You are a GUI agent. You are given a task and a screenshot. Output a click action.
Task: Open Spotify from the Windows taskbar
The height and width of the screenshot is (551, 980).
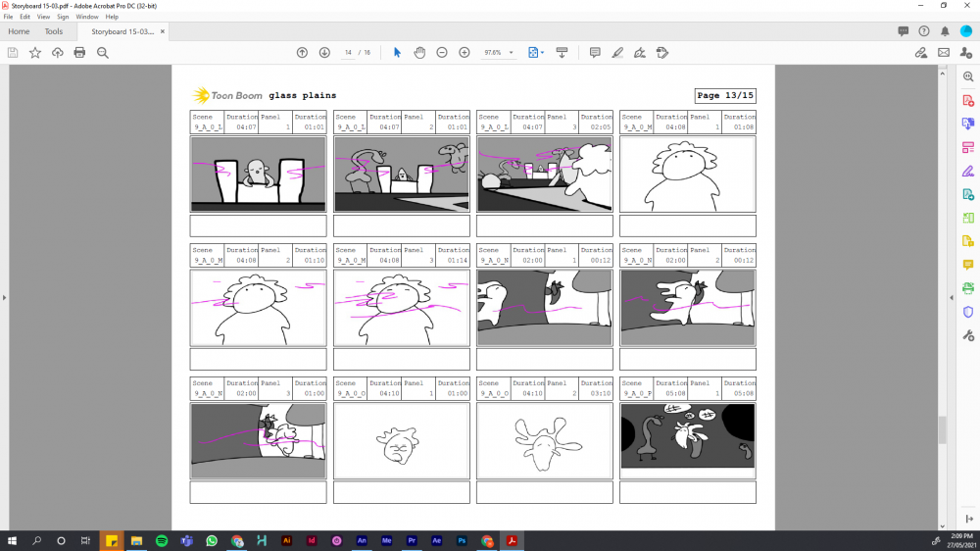[x=162, y=540]
